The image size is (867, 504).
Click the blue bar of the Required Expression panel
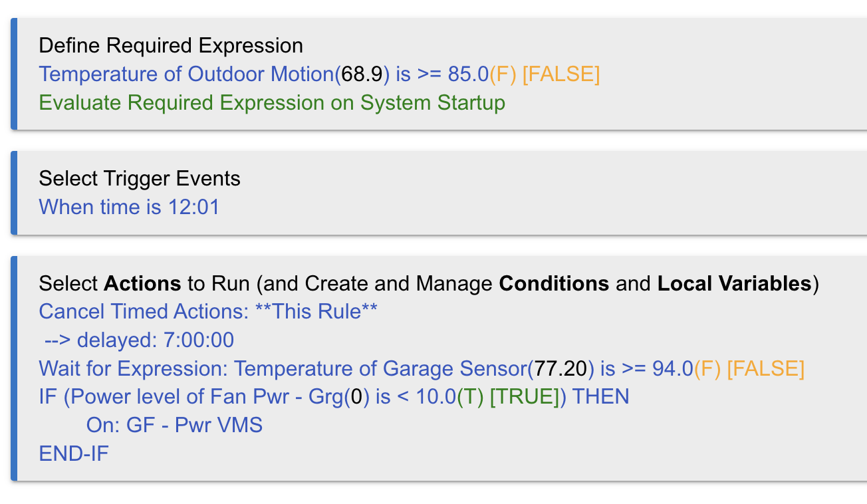[13, 74]
